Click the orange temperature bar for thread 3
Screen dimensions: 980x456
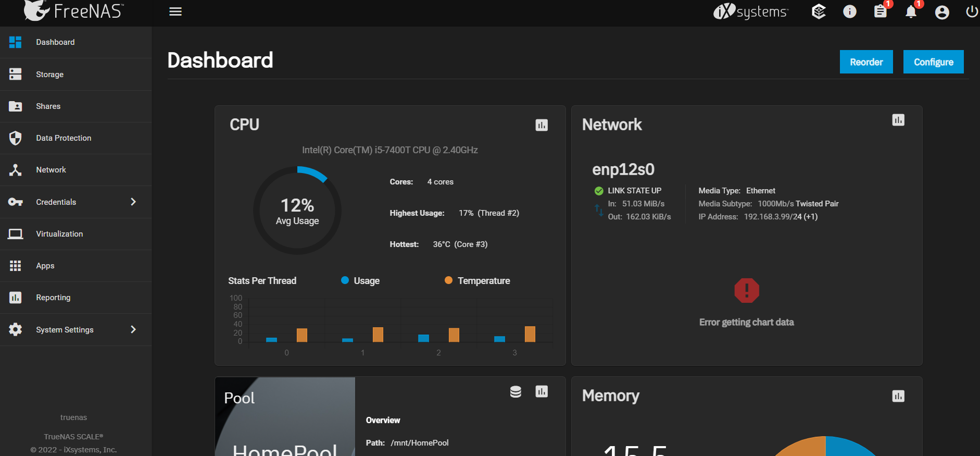click(x=530, y=334)
